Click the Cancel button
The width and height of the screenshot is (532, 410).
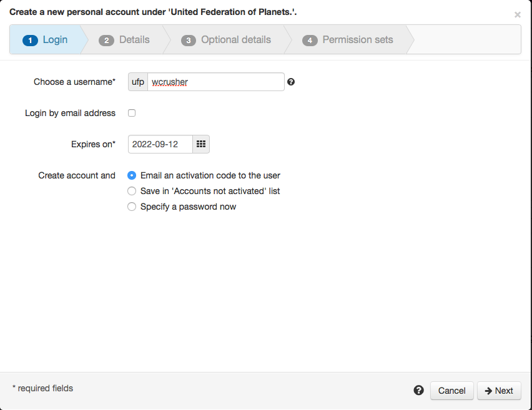[451, 391]
